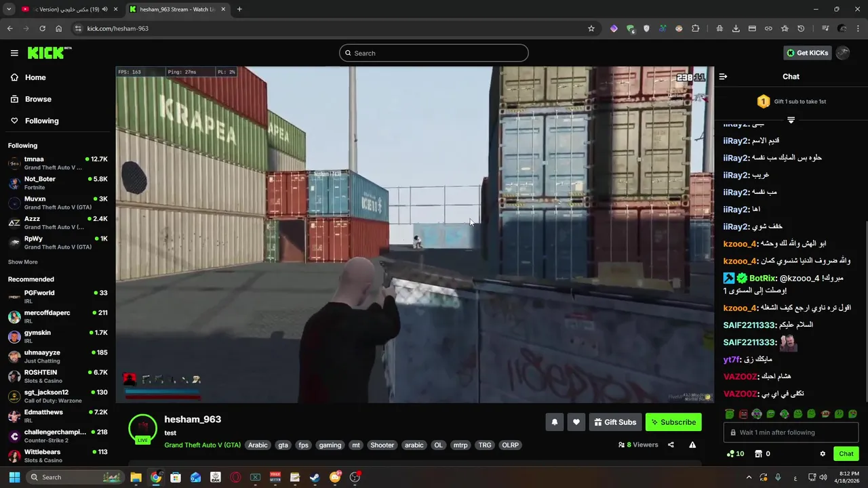Viewport: 868px width, 488px height.
Task: Open Not_Boter followed channel
Action: (58, 183)
